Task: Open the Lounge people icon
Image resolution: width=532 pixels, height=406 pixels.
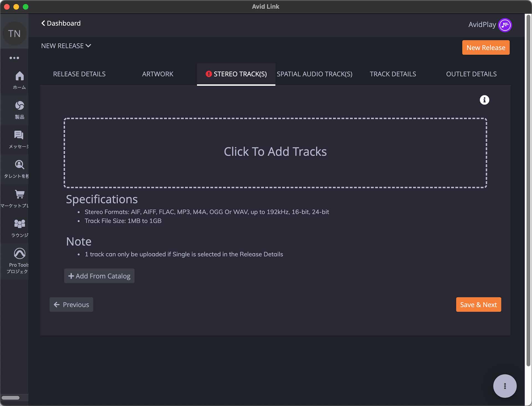Action: pyautogui.click(x=19, y=224)
